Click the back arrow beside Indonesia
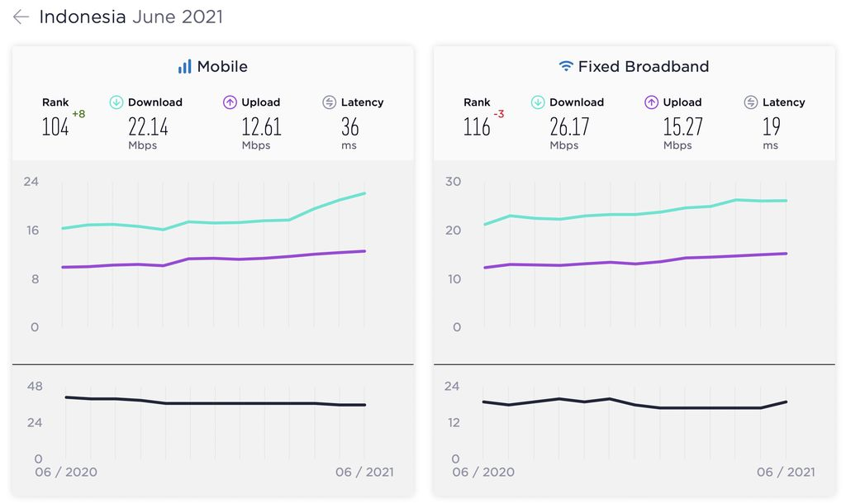Screen dimensions: 846x504 21,17
